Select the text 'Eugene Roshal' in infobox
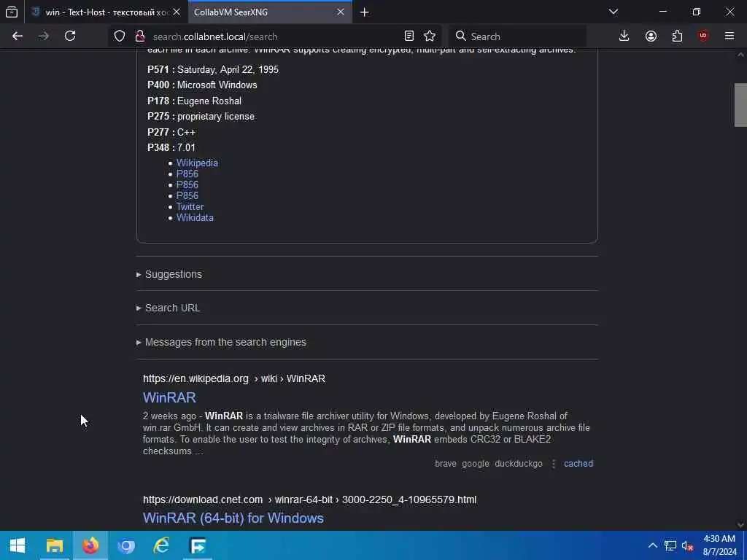The width and height of the screenshot is (747, 560). pos(209,101)
